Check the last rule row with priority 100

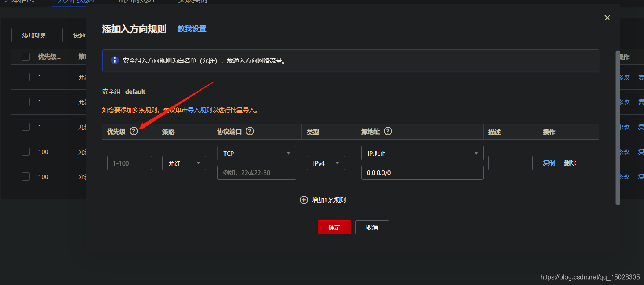pyautogui.click(x=26, y=177)
